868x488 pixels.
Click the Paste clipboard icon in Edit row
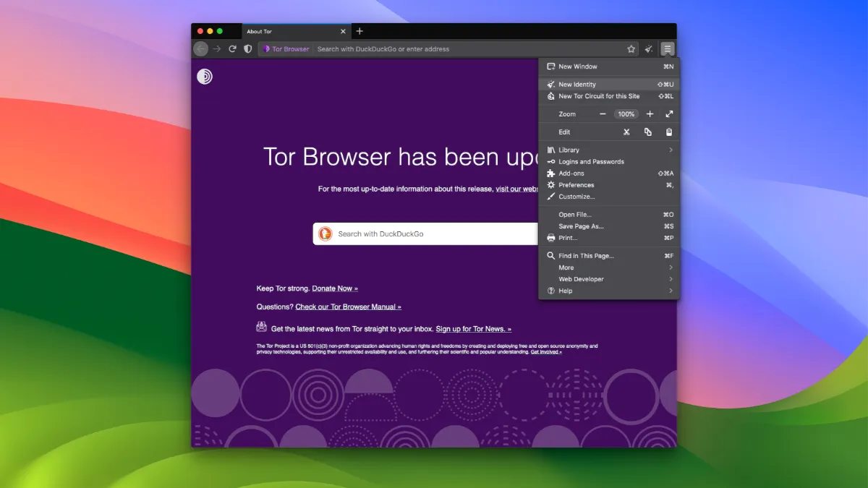pos(669,132)
